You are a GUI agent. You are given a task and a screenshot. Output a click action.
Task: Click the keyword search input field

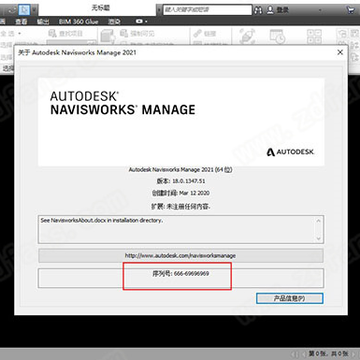click(x=207, y=10)
